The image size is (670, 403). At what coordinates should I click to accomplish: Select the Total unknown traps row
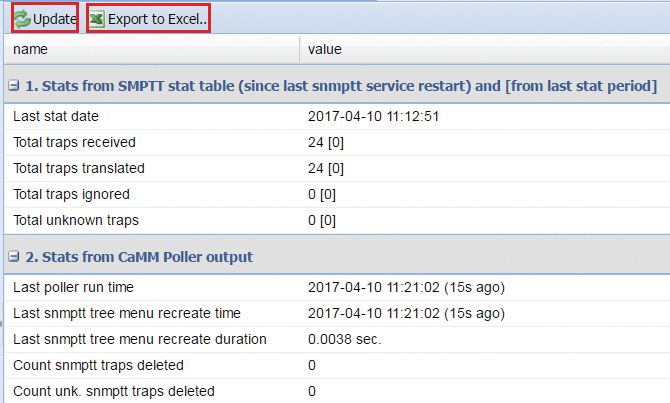click(x=337, y=221)
